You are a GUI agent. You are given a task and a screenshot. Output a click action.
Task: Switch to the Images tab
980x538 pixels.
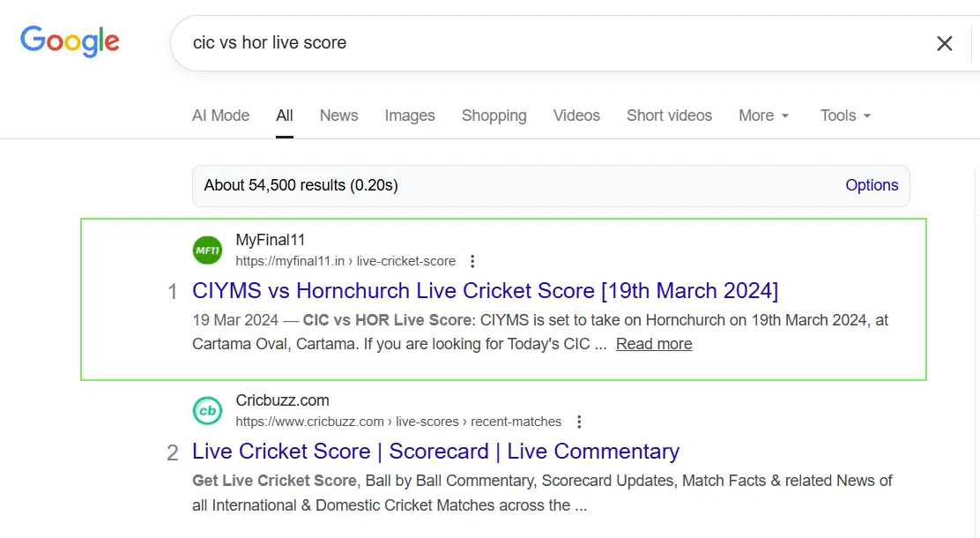[410, 116]
